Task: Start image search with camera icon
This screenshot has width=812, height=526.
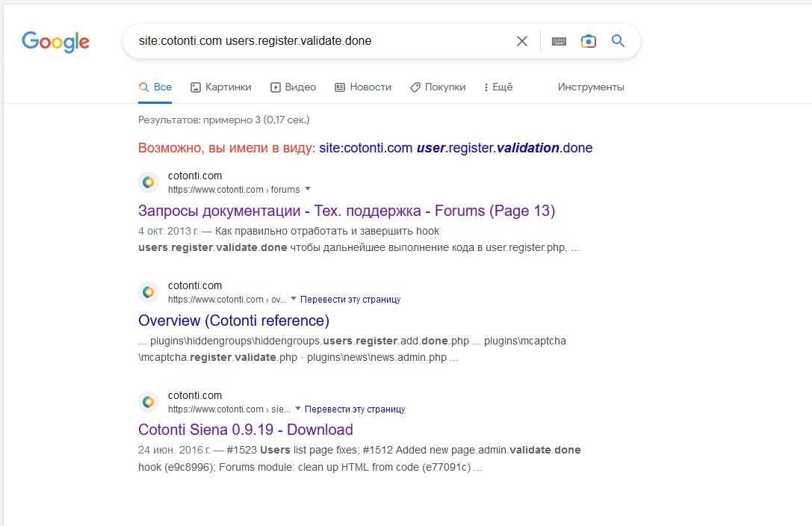Action: click(589, 41)
